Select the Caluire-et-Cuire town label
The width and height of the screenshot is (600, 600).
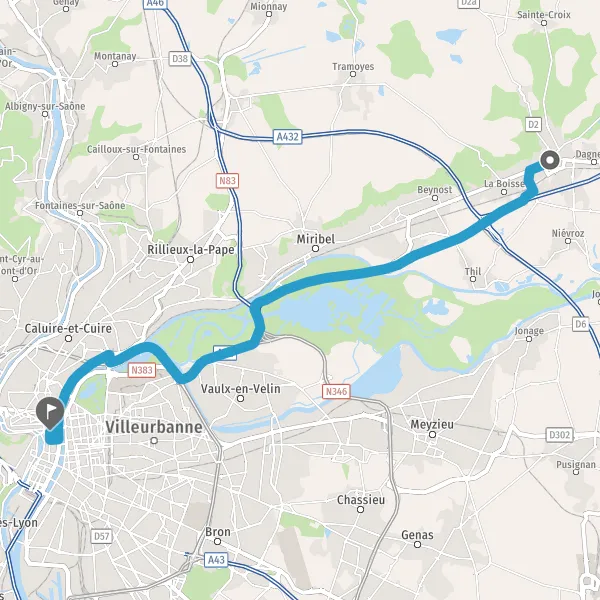point(68,328)
